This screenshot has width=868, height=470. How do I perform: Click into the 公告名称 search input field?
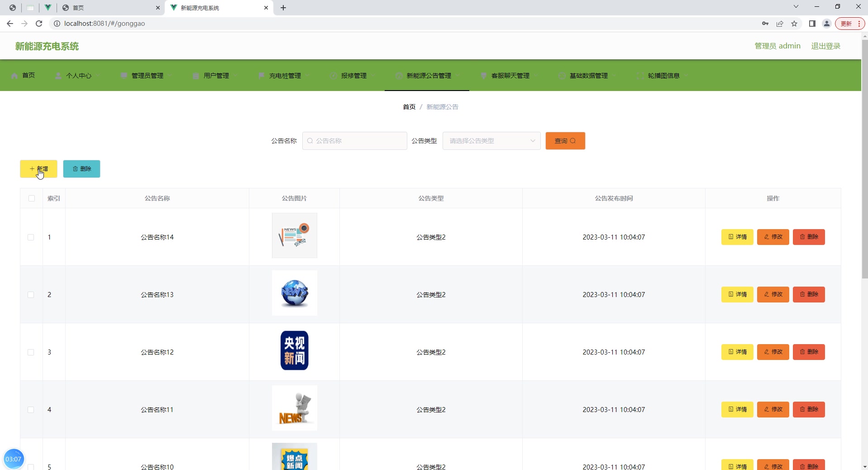coord(355,141)
